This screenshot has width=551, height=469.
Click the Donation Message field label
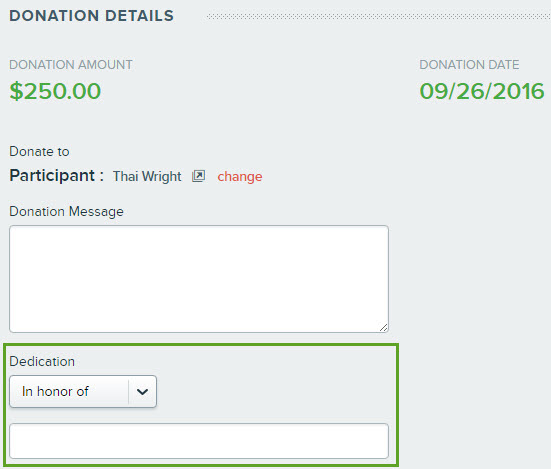click(x=66, y=211)
